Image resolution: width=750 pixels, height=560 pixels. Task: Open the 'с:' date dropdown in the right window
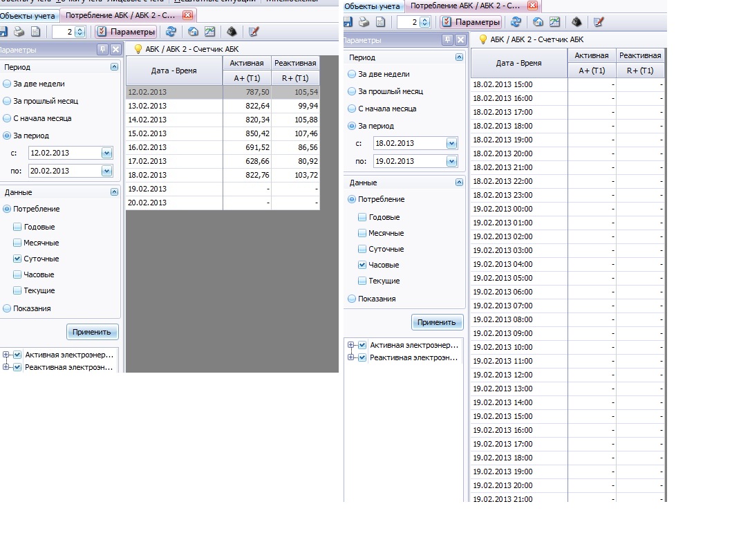[451, 143]
